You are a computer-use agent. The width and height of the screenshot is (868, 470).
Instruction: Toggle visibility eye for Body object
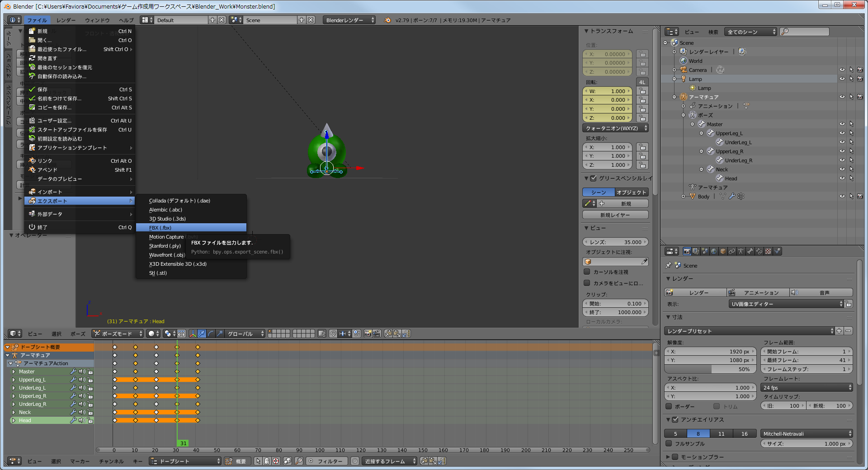(842, 196)
